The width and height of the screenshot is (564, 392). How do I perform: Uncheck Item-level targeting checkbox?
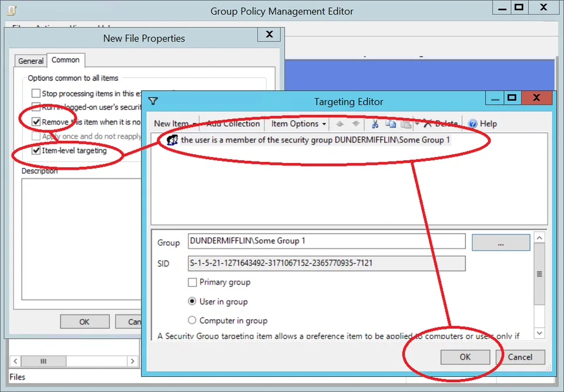pos(36,151)
